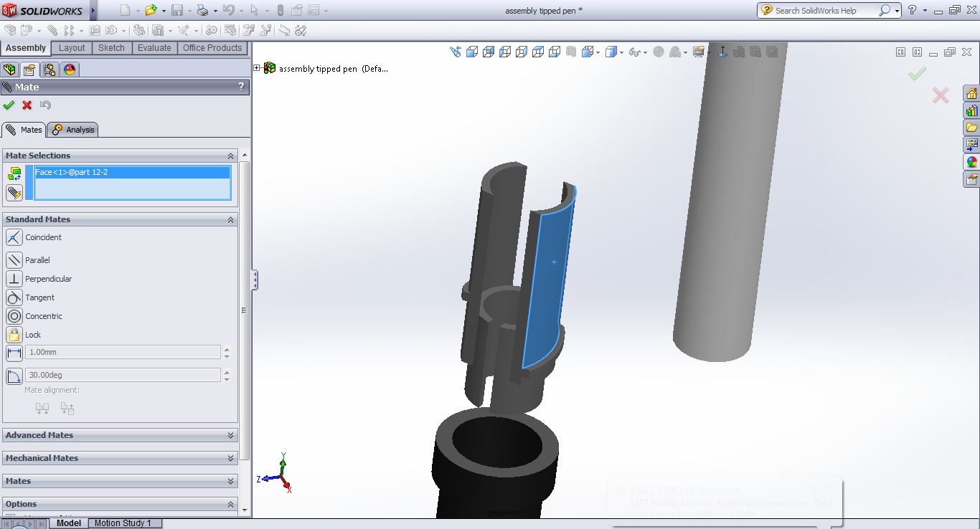
Task: Select the Concentric mate icon
Action: point(14,316)
